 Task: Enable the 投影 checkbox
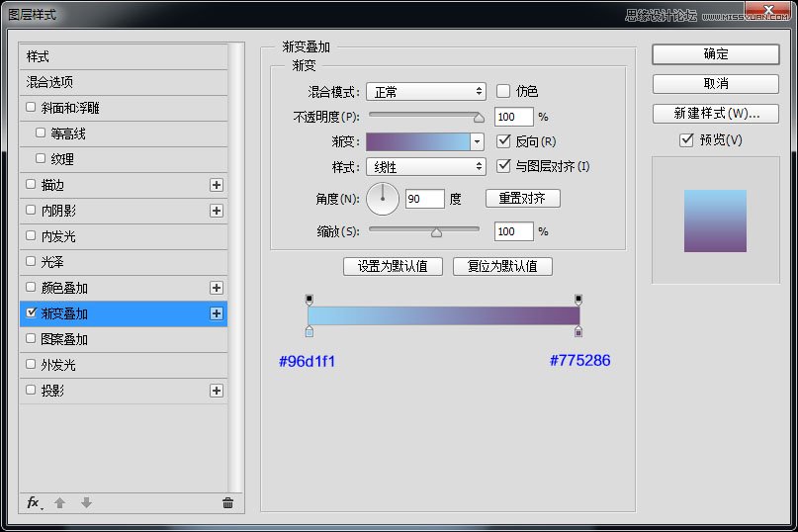[31, 390]
